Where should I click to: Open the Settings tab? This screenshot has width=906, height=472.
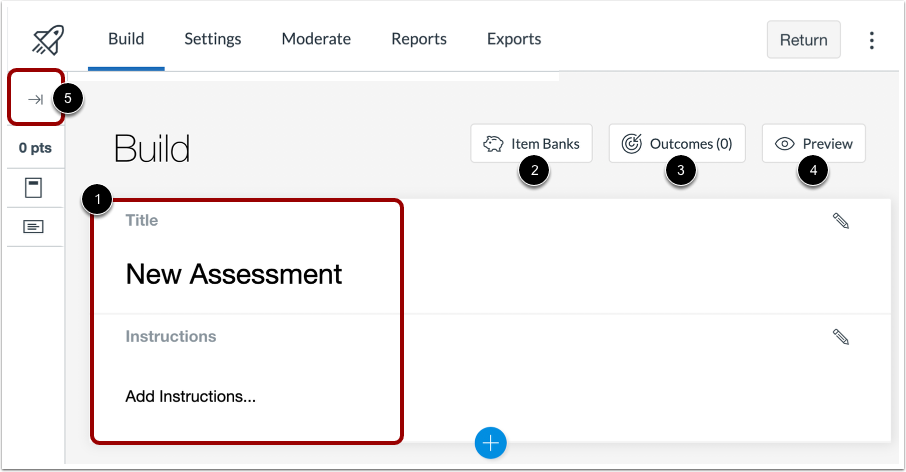click(213, 39)
